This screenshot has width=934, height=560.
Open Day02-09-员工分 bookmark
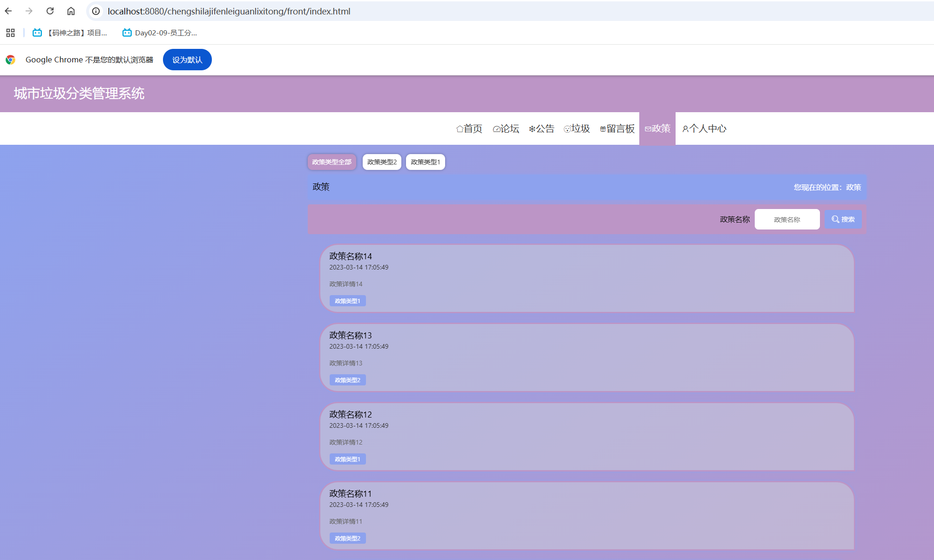160,33
